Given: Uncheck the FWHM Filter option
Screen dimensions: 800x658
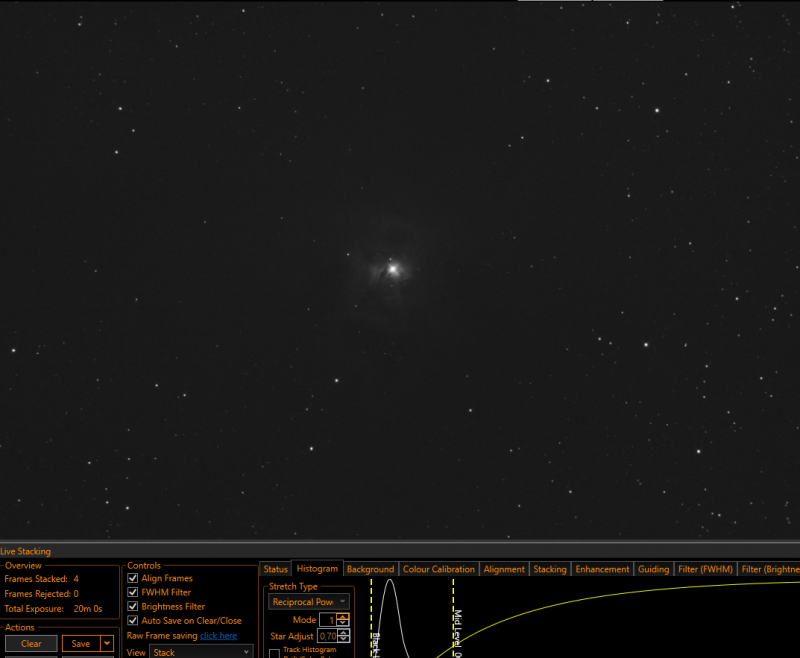Looking at the screenshot, I should point(133,592).
